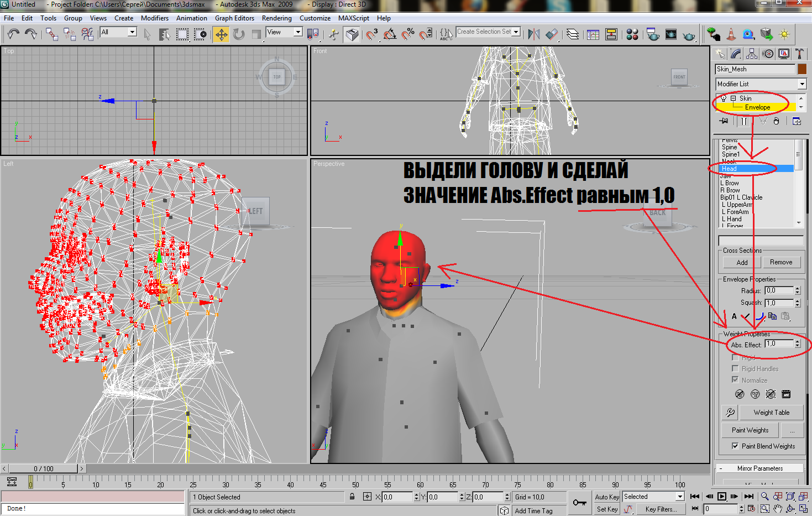Open the Graph Editors menu
The width and height of the screenshot is (812, 516).
[x=234, y=18]
